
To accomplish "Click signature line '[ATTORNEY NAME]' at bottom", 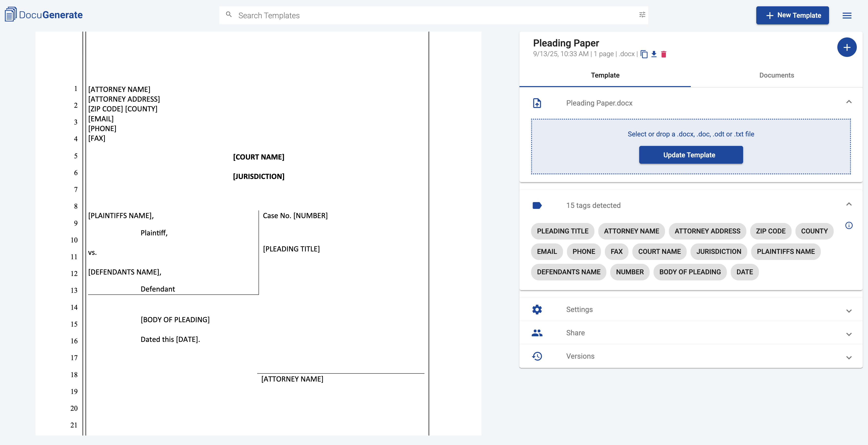I will point(292,379).
